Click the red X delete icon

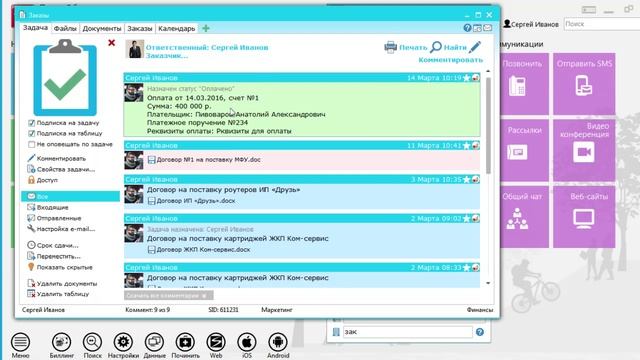(x=111, y=42)
